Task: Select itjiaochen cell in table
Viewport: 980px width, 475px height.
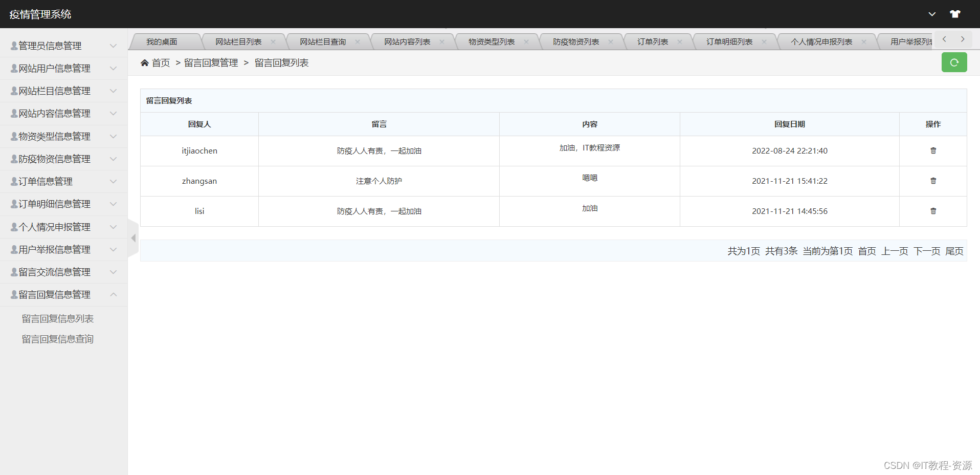Action: click(199, 150)
